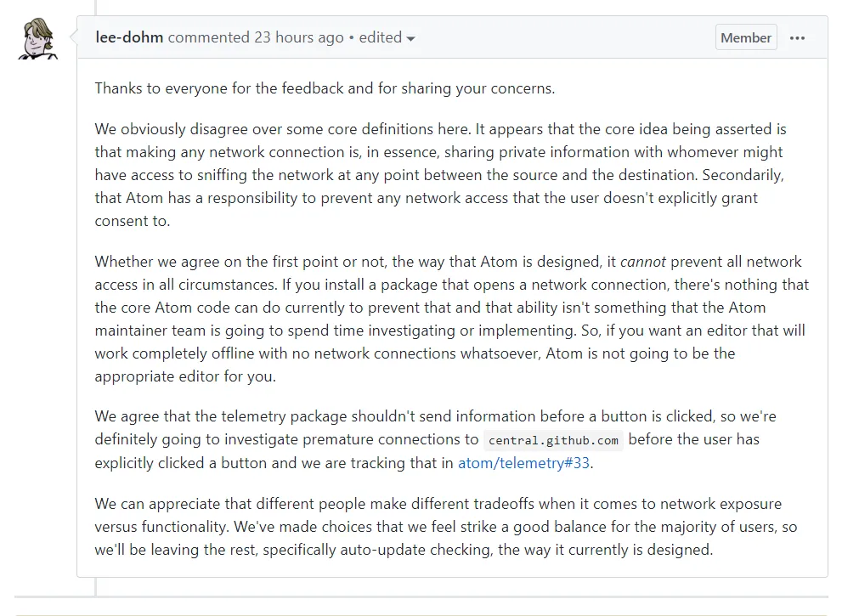Click the central.github.com code snippet
This screenshot has width=859, height=616.
coord(553,440)
